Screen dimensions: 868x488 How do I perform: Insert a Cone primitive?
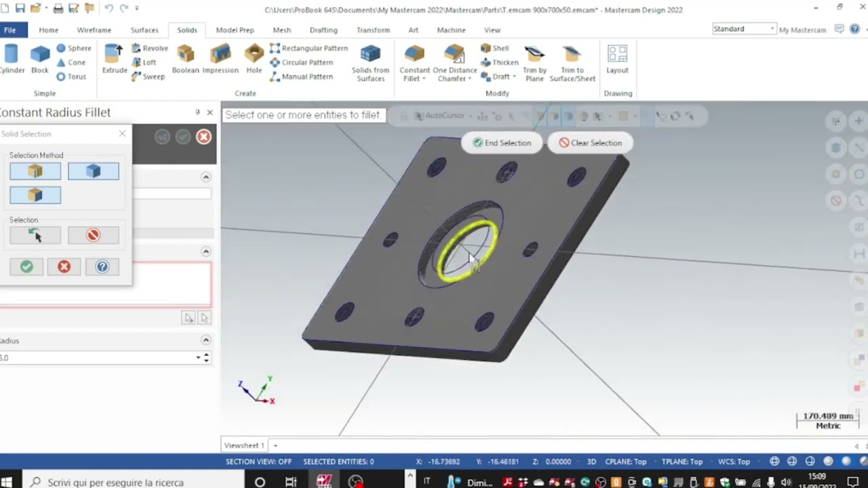coord(71,62)
